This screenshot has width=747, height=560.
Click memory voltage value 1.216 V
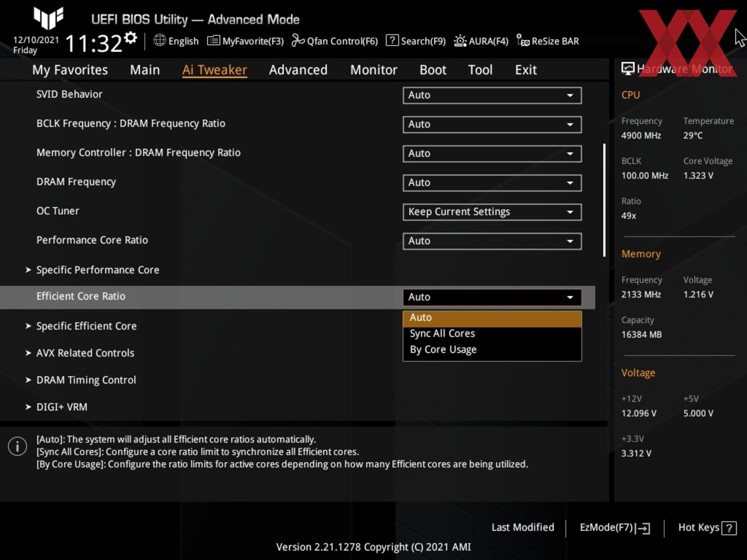tap(698, 294)
